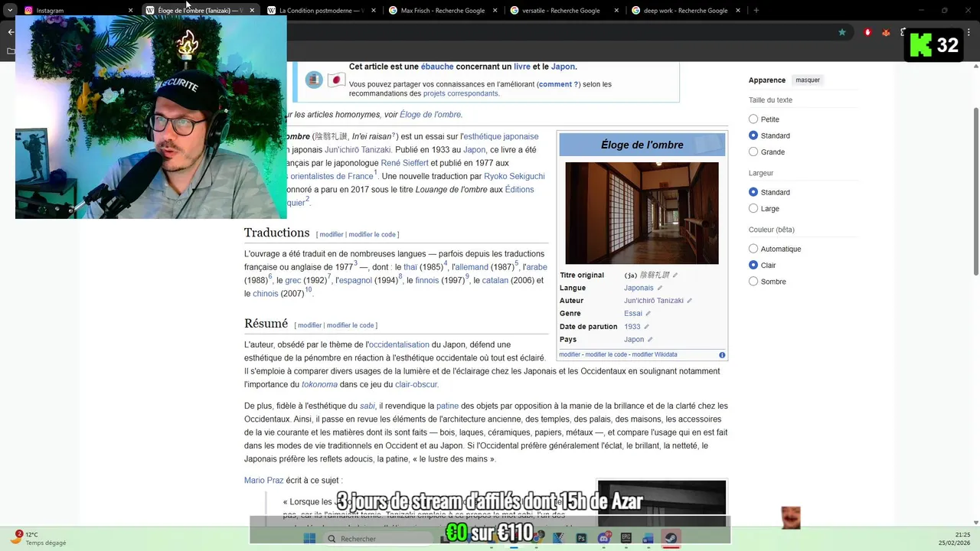Close the La Condition postmoderne tab
980x551 pixels.
[x=374, y=11]
